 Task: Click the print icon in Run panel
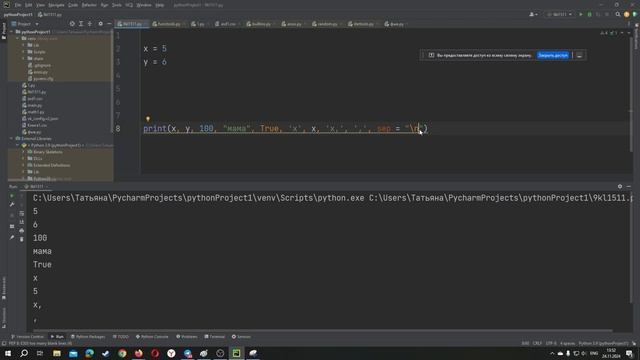[22, 231]
